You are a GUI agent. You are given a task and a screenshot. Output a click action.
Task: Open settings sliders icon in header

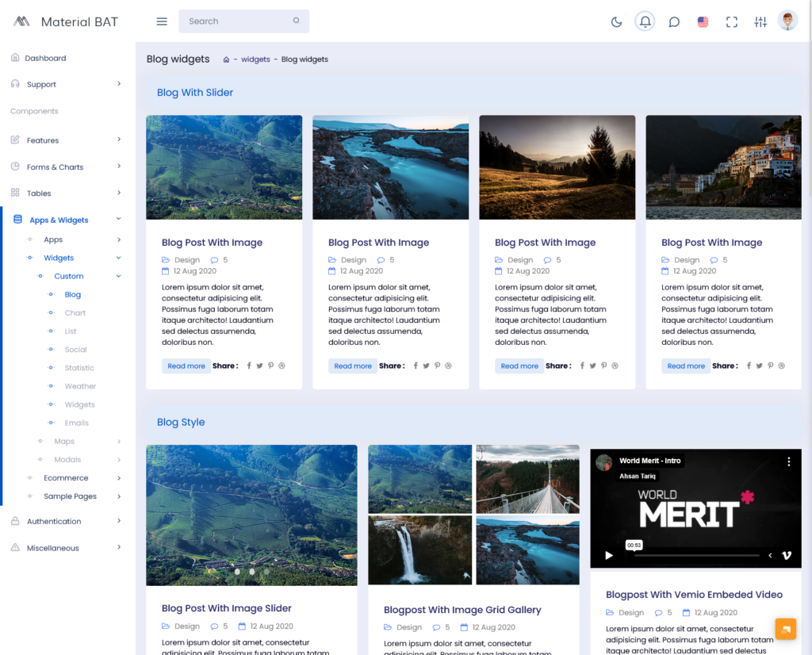tap(760, 21)
